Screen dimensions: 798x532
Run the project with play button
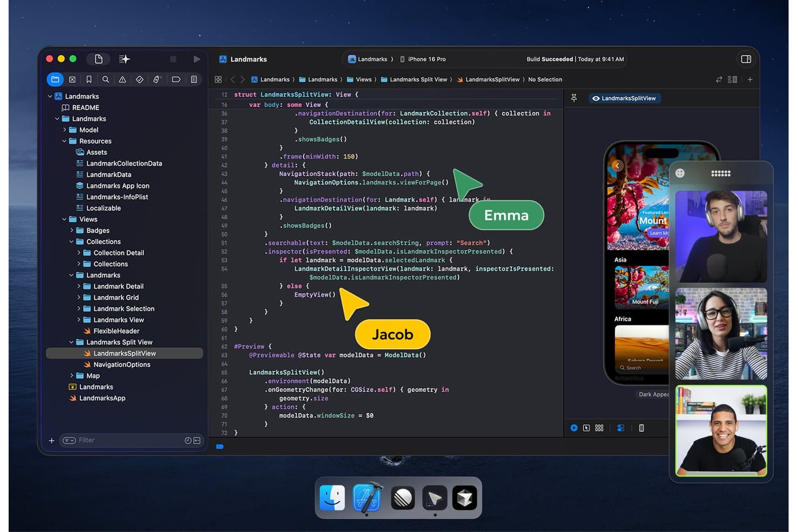click(x=197, y=59)
